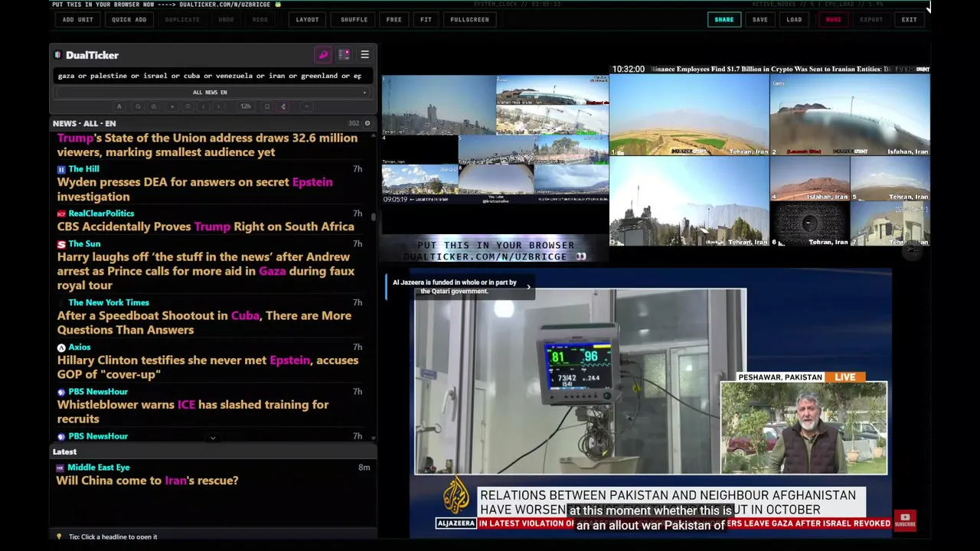Open Trump State of the Union headline
The height and width of the screenshot is (551, 980).
click(207, 145)
